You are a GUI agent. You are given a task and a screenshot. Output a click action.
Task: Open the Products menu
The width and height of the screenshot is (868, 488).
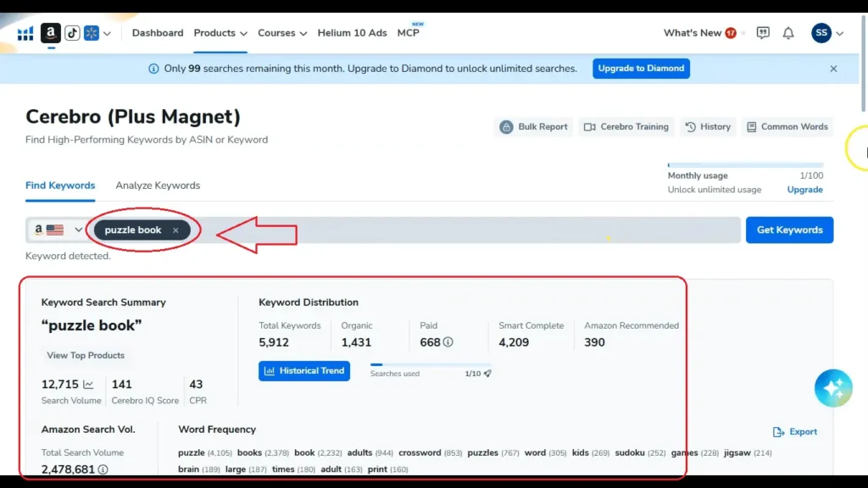[x=220, y=33]
